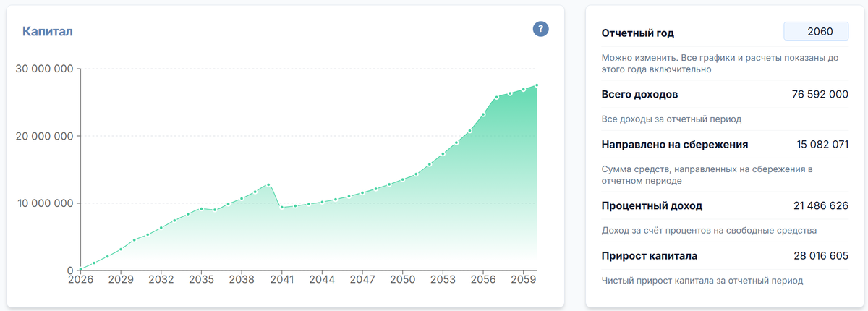Viewport: 868px width, 311px height.
Task: Click the 20 000 000 axis label
Action: pos(43,136)
